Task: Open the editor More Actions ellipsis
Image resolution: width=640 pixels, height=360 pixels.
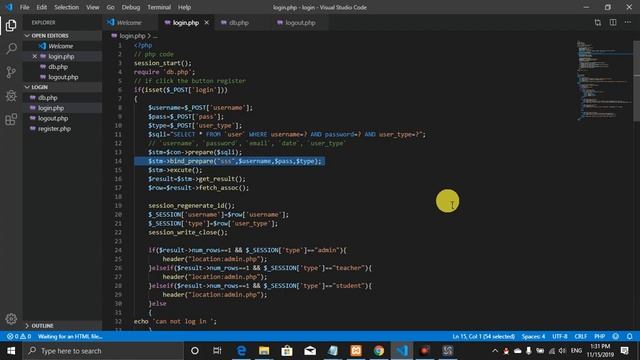Action: click(628, 23)
